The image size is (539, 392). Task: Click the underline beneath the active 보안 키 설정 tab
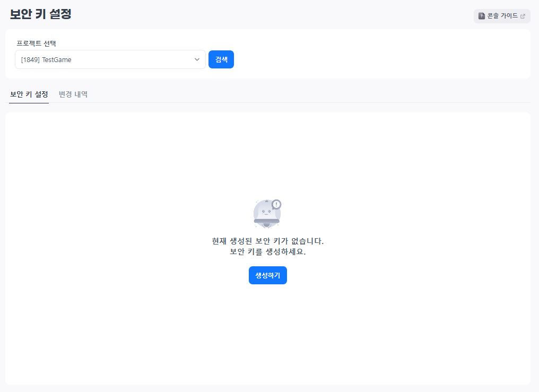tap(29, 103)
